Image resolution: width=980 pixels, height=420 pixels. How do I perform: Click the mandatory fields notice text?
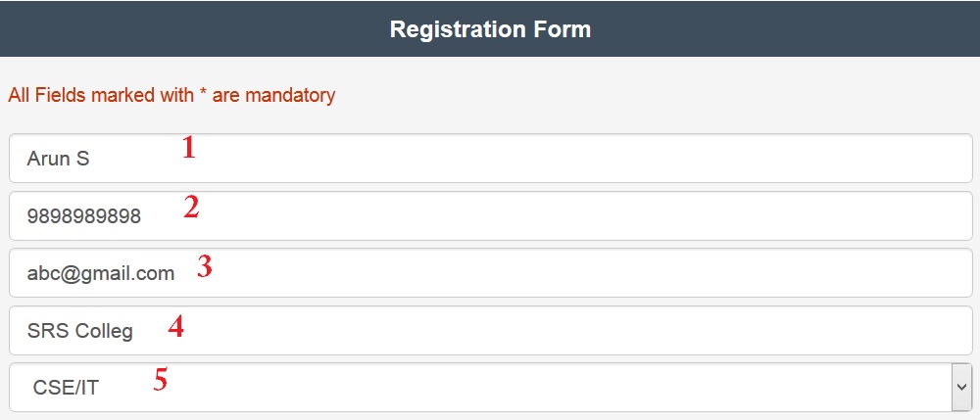171,95
